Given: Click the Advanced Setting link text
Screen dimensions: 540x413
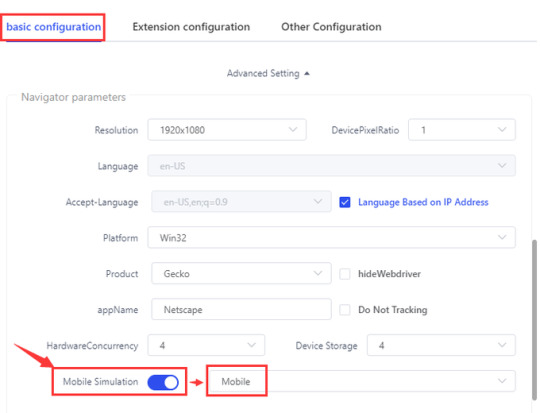Looking at the screenshot, I should pos(263,73).
